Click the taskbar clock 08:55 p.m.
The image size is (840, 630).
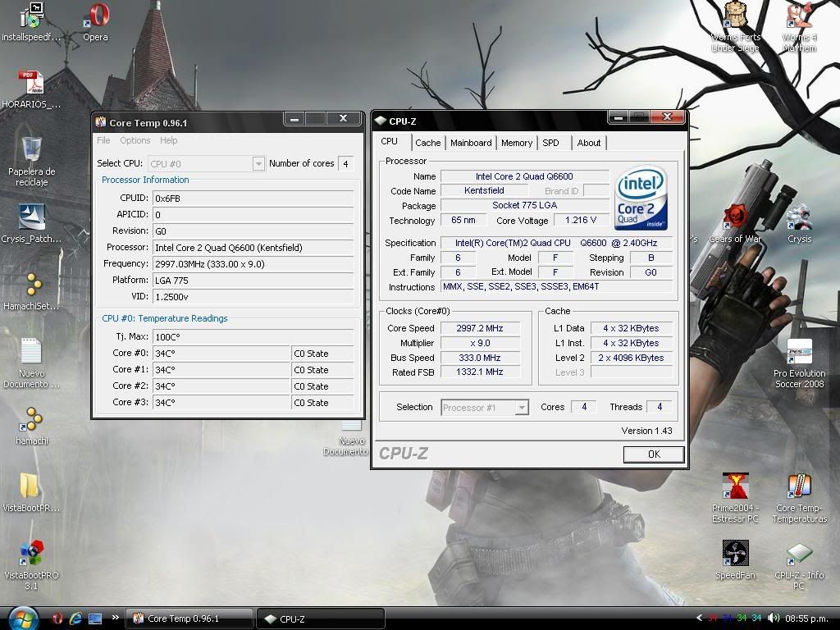pos(806,619)
